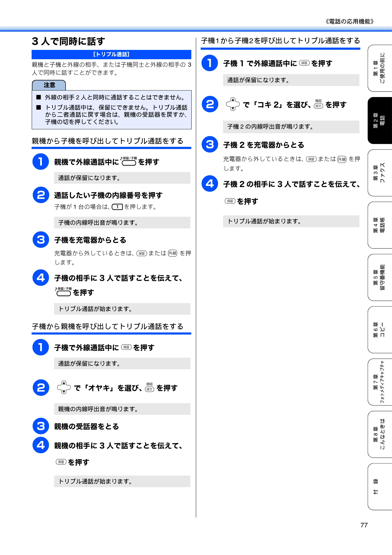392x555 pixels.
Task: Click the blue [トリプル通話] banner
Action: tap(111, 54)
